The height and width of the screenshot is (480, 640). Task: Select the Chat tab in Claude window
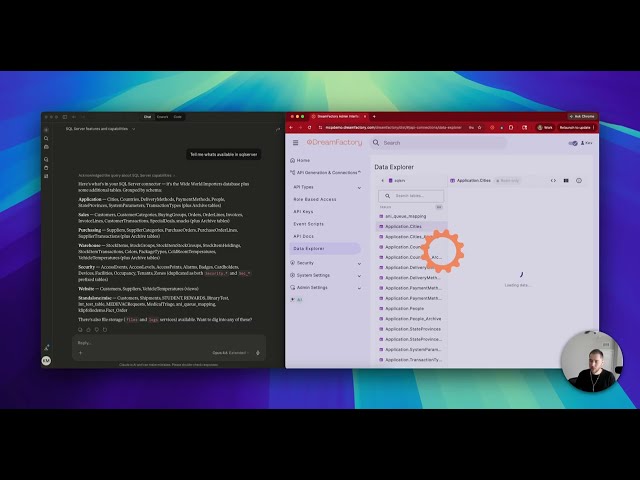tap(147, 117)
